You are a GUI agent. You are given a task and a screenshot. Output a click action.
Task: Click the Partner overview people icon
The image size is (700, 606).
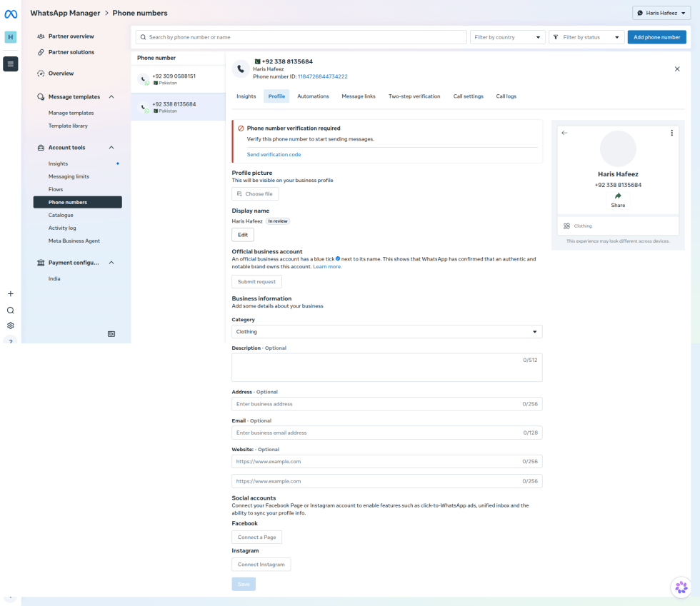click(41, 36)
